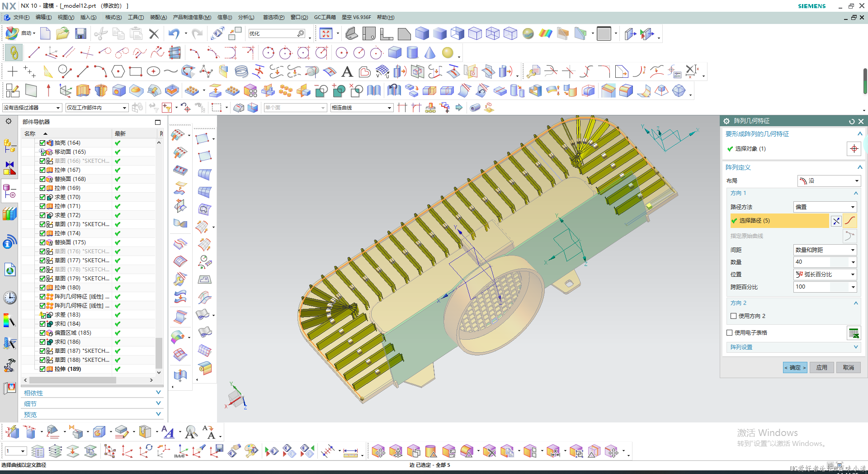Uncheck feature 拉伸 (189) checkbox
This screenshot has width=868, height=474.
42,369
